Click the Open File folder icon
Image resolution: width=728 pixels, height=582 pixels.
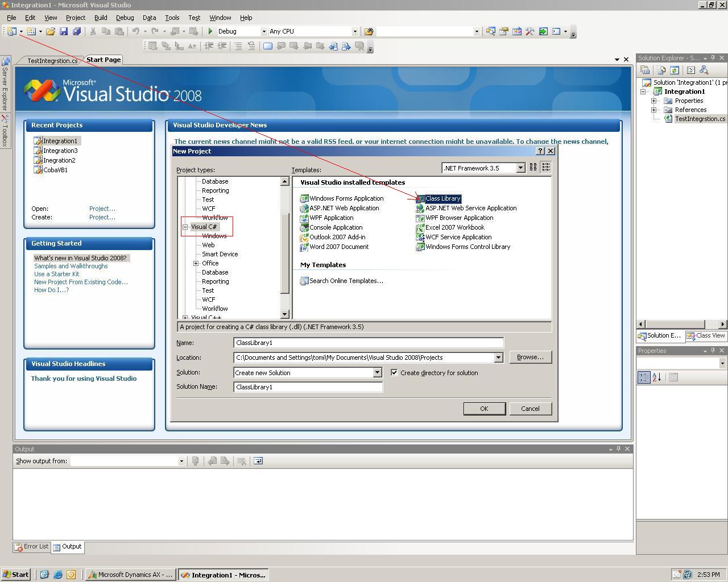click(51, 31)
